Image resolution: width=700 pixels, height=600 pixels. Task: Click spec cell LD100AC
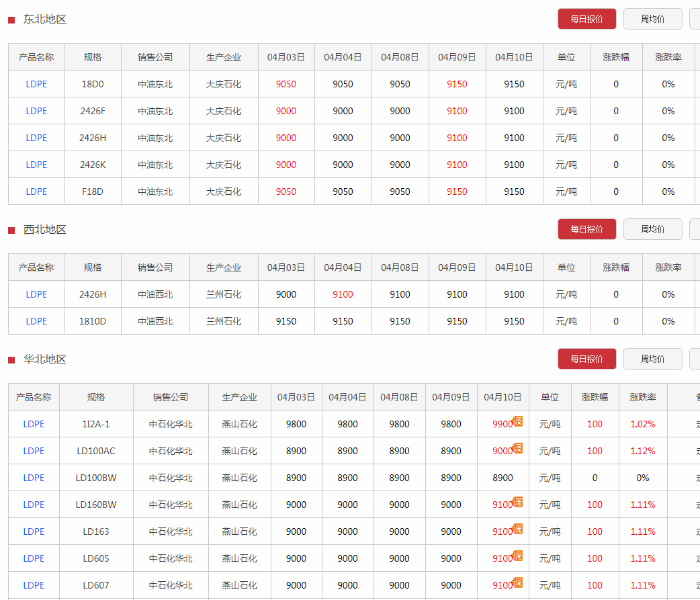pyautogui.click(x=96, y=451)
